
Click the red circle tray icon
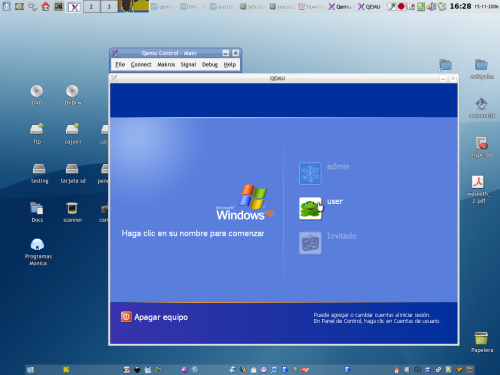tap(401, 6)
